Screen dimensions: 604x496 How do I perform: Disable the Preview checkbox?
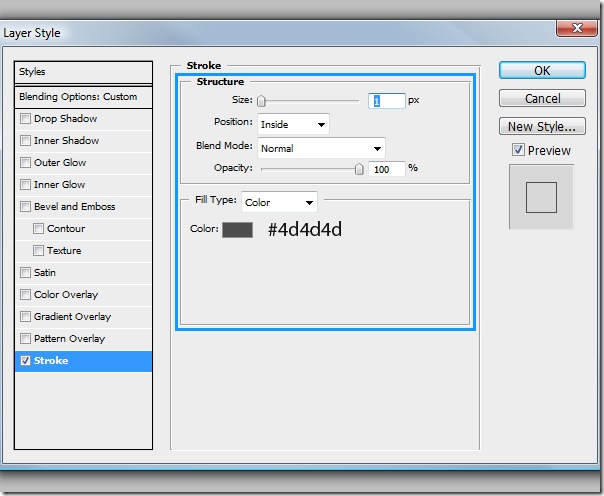(517, 150)
